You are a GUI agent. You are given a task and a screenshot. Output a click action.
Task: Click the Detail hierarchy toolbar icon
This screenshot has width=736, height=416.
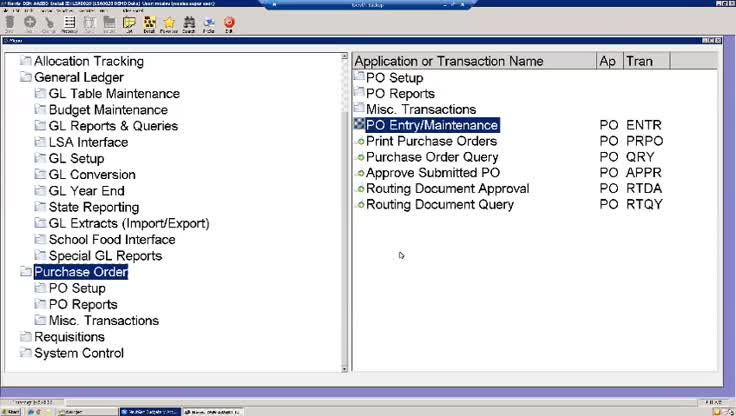[x=149, y=22]
